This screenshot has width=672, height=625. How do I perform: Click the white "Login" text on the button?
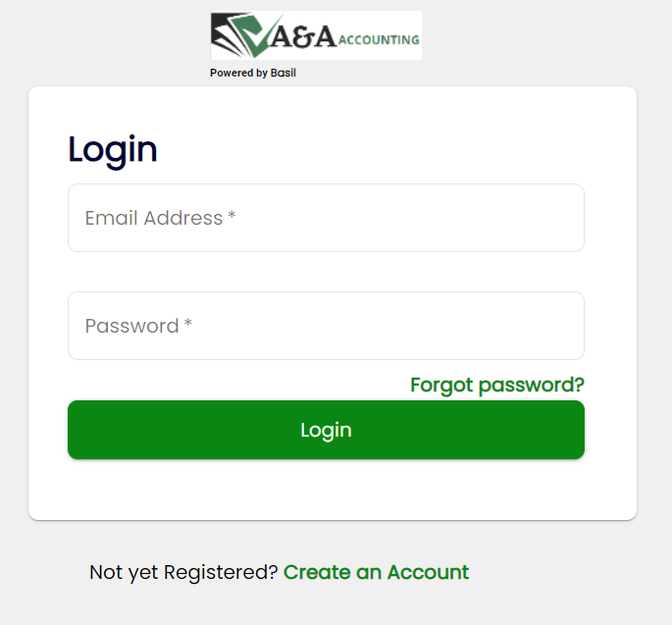[x=326, y=430]
